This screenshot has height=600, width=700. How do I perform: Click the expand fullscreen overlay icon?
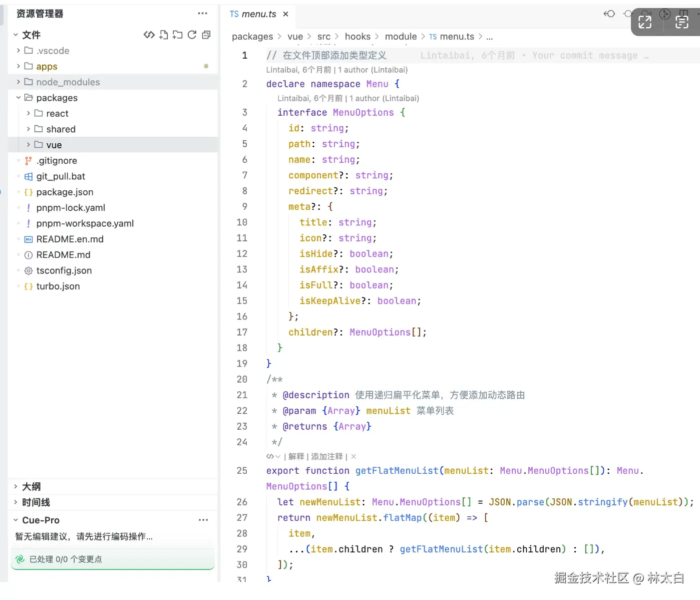(x=645, y=22)
